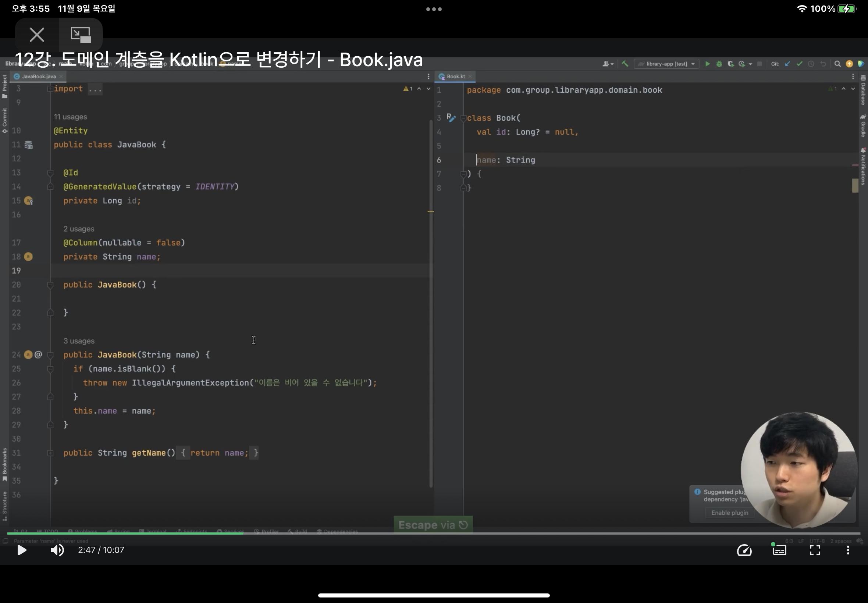This screenshot has height=603, width=868.
Task: Expand the getName() method on line 31
Action: 50,453
